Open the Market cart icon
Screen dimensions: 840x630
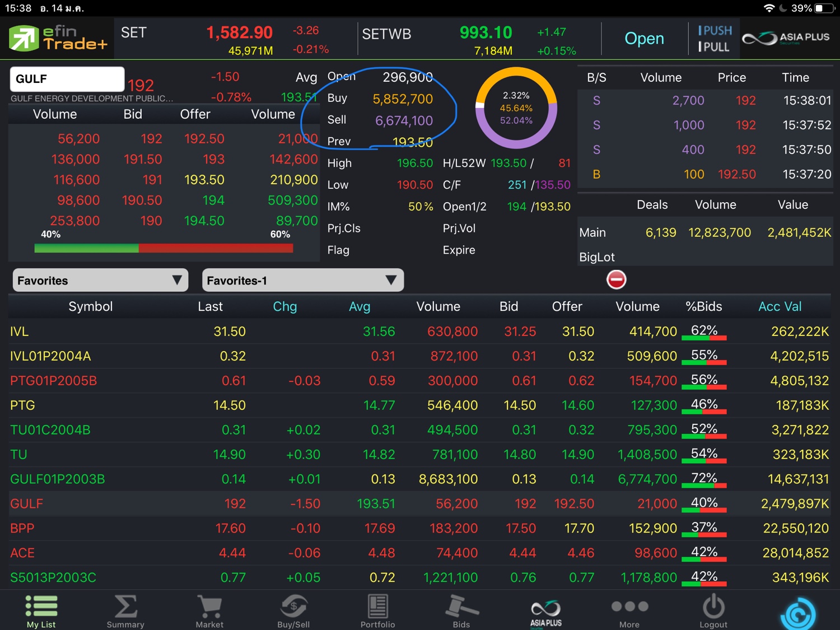click(209, 611)
